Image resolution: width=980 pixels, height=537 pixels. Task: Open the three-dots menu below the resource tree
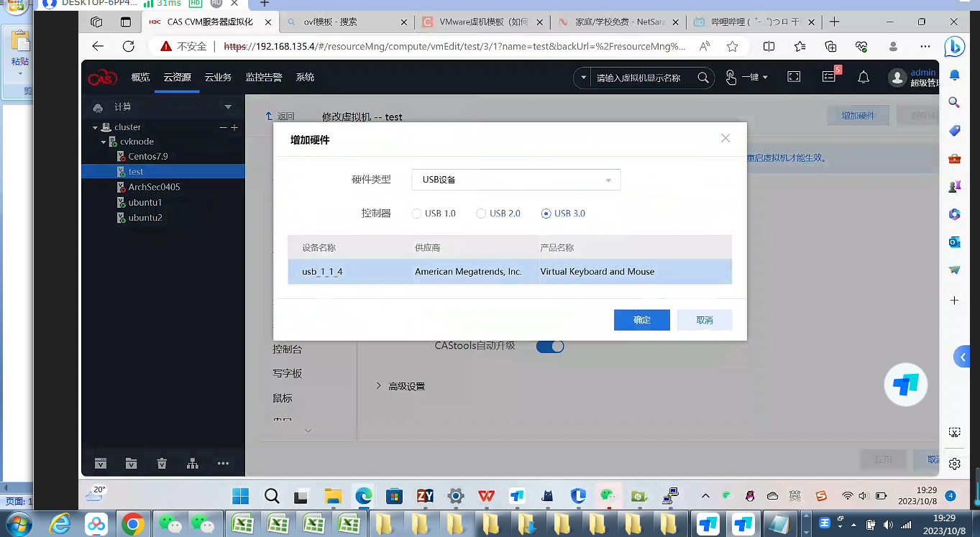[x=223, y=464]
